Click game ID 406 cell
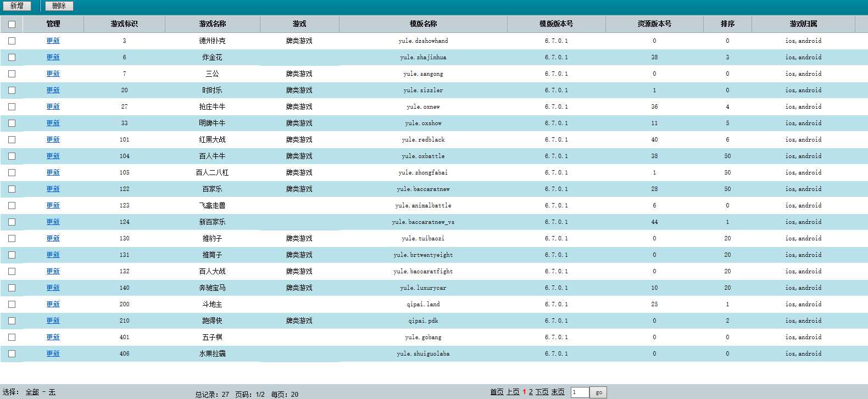Image resolution: width=868 pixels, height=399 pixels. point(124,353)
